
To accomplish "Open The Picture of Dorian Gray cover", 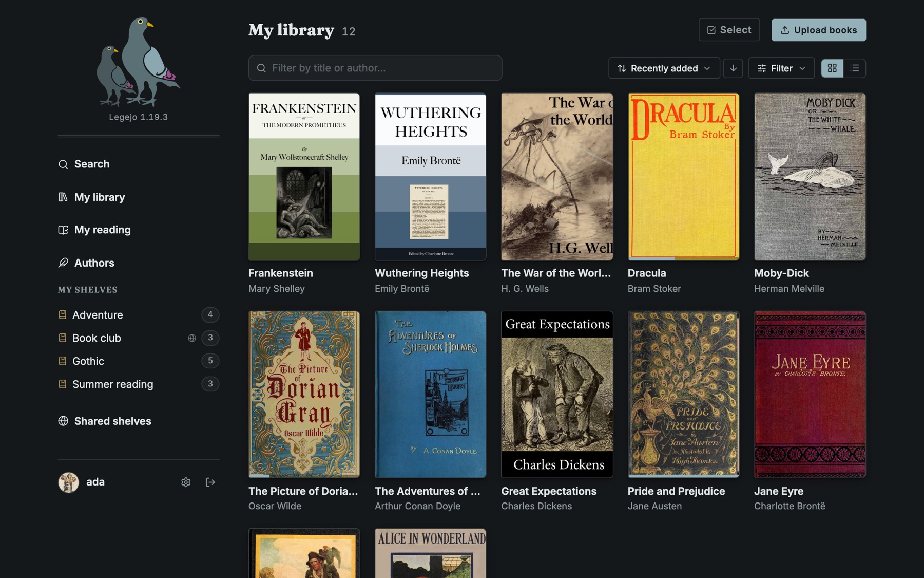I will point(304,395).
